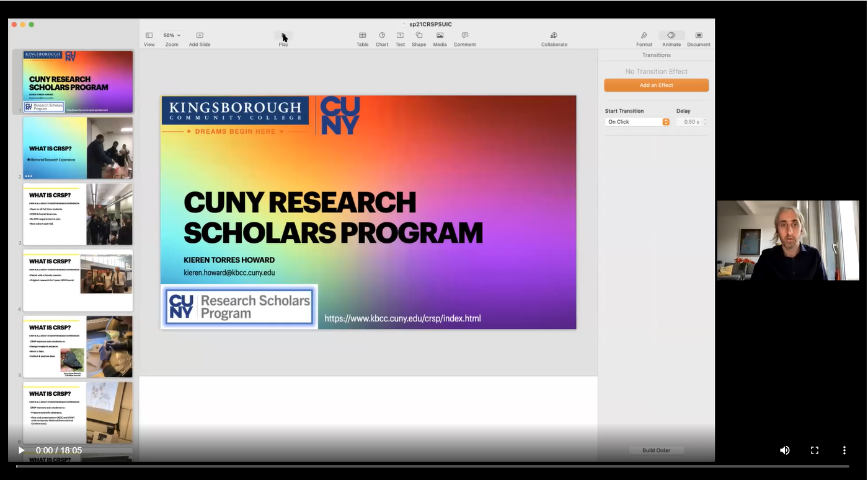The image size is (868, 480).
Task: Click the sp21CRSPSUIC document title
Action: (430, 24)
